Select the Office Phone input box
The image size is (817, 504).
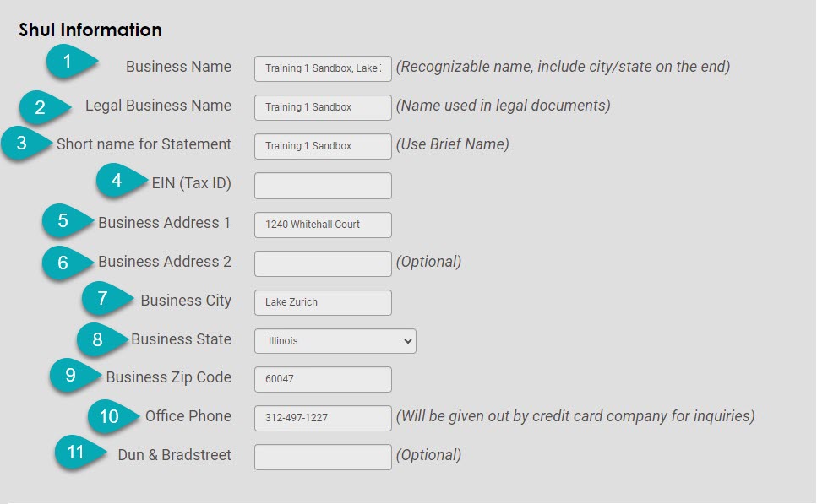coord(323,418)
